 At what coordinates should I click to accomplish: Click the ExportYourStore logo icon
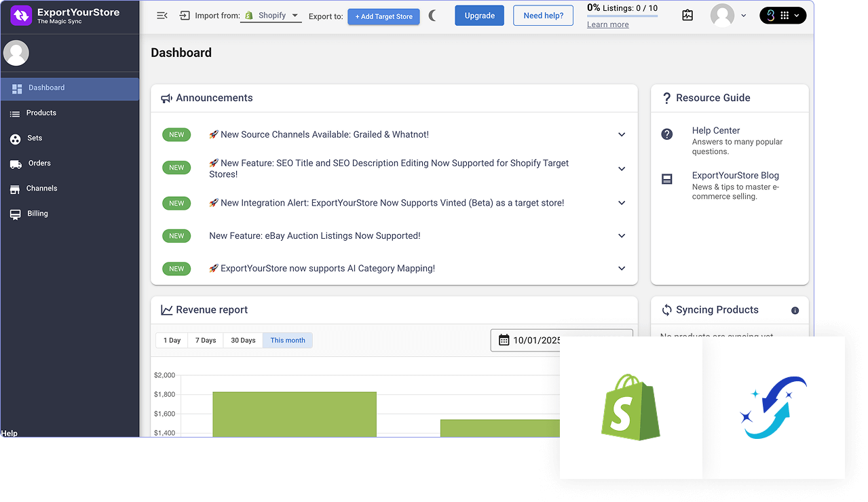pyautogui.click(x=22, y=16)
